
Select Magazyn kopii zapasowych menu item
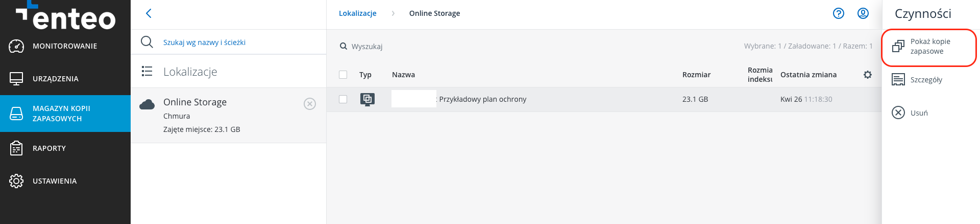(65, 114)
